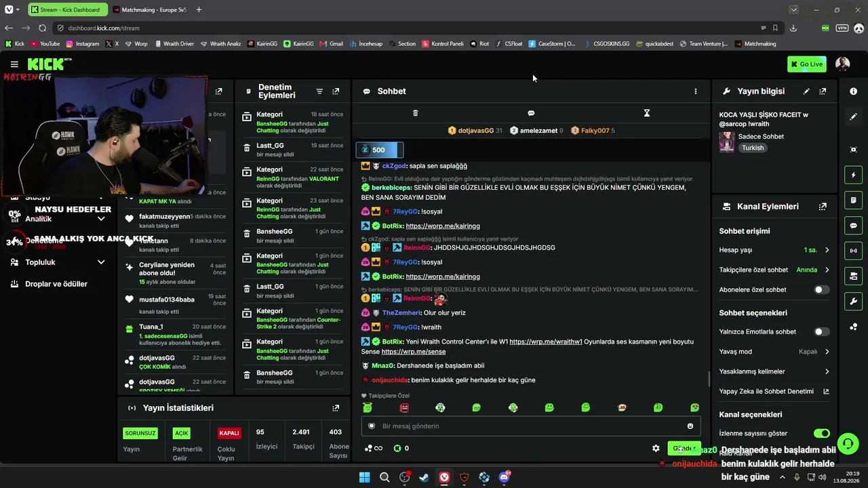The width and height of the screenshot is (868, 488).
Task: Click the pencil icon in the right sidebar
Action: point(853,117)
